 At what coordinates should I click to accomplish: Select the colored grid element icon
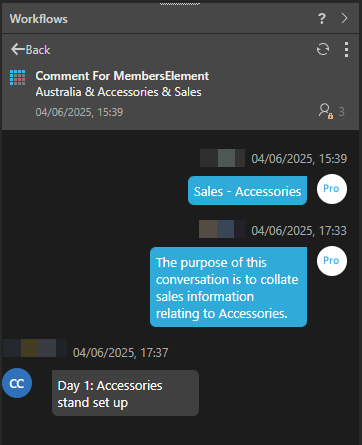[x=17, y=77]
